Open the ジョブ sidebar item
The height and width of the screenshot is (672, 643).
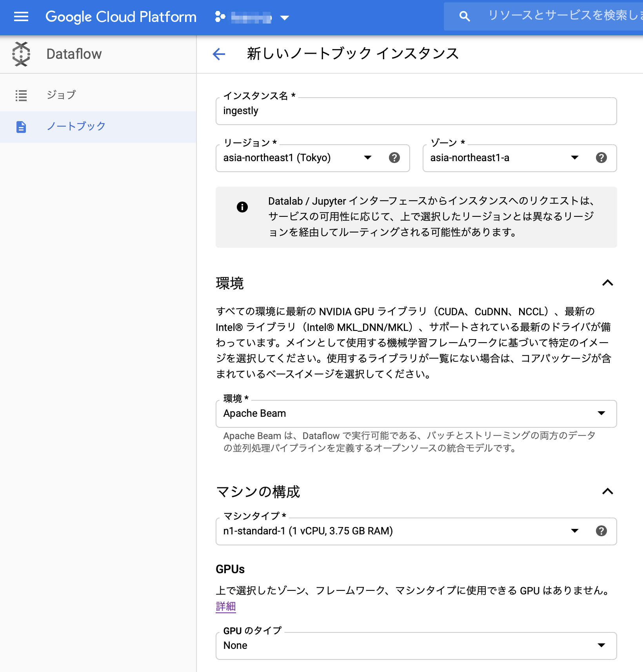click(x=98, y=95)
